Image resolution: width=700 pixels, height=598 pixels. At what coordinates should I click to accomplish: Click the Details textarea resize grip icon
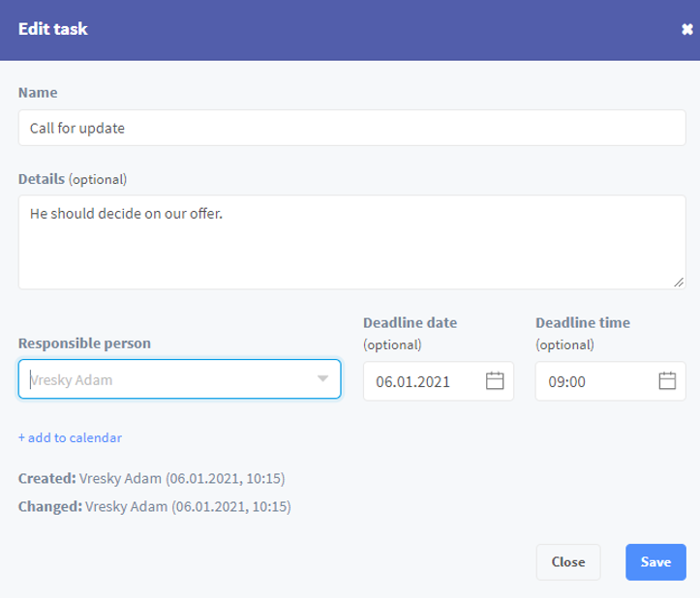(679, 282)
